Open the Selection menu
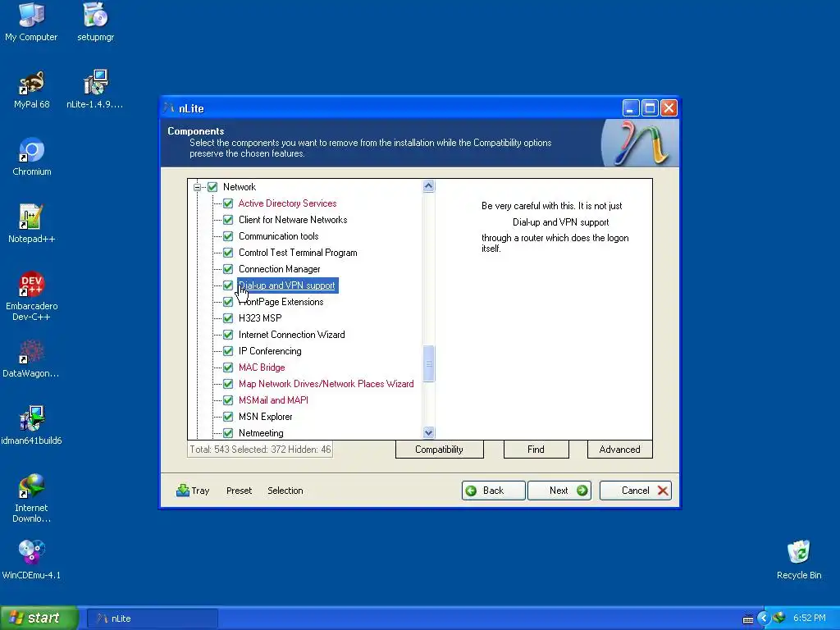 pos(285,491)
